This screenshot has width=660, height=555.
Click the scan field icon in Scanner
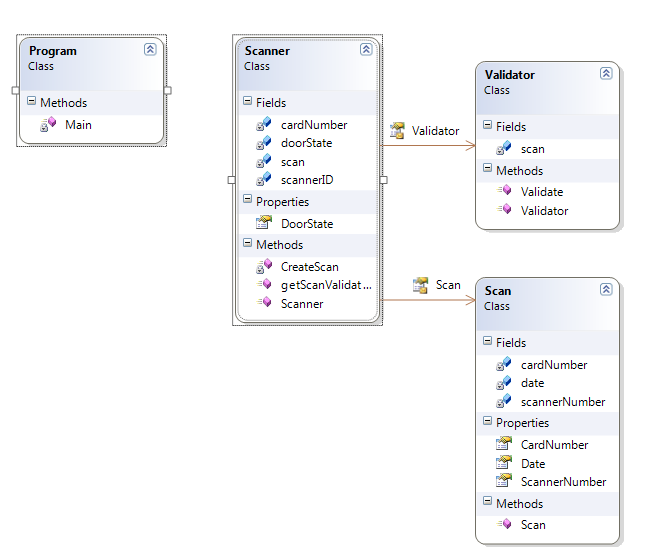(264, 162)
